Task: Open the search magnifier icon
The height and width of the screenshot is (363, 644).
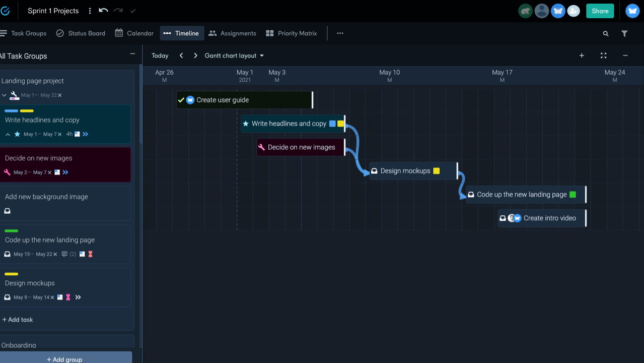Action: pyautogui.click(x=606, y=33)
